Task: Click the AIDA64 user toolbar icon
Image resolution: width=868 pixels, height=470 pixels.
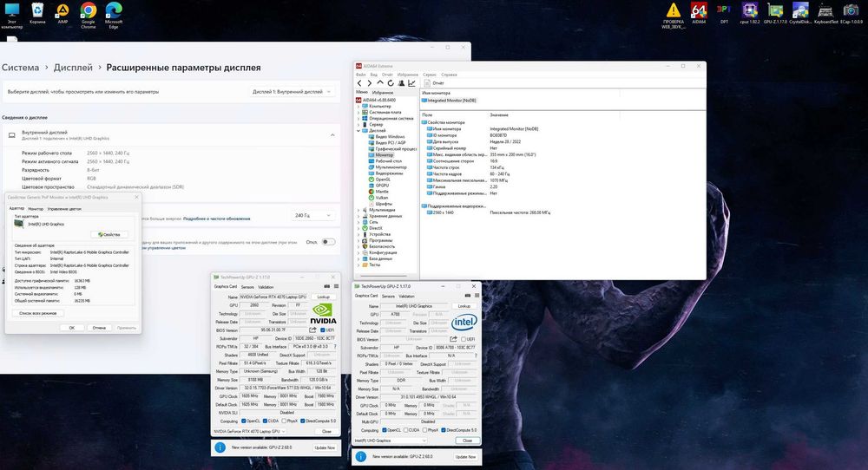Action: tap(401, 83)
